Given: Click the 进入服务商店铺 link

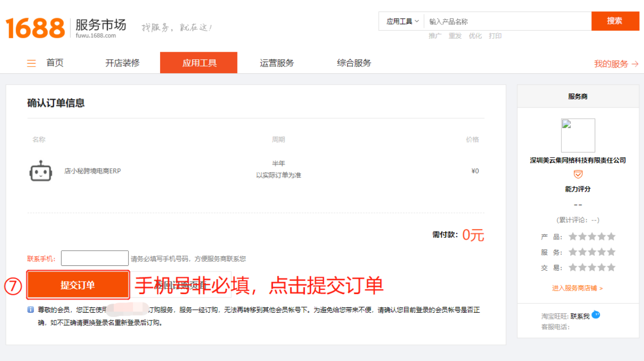Looking at the screenshot, I should pyautogui.click(x=578, y=288).
